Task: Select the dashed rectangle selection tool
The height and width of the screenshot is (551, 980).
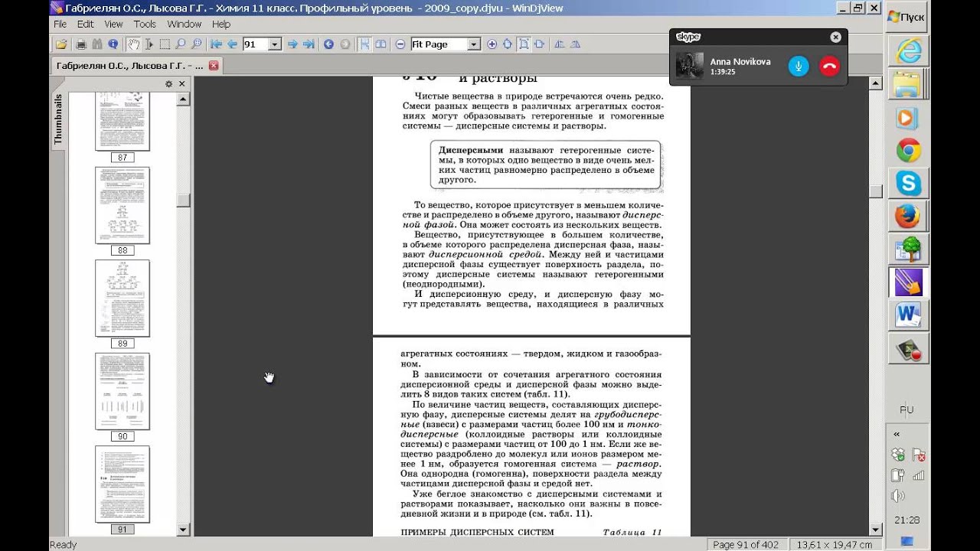Action: pos(165,44)
